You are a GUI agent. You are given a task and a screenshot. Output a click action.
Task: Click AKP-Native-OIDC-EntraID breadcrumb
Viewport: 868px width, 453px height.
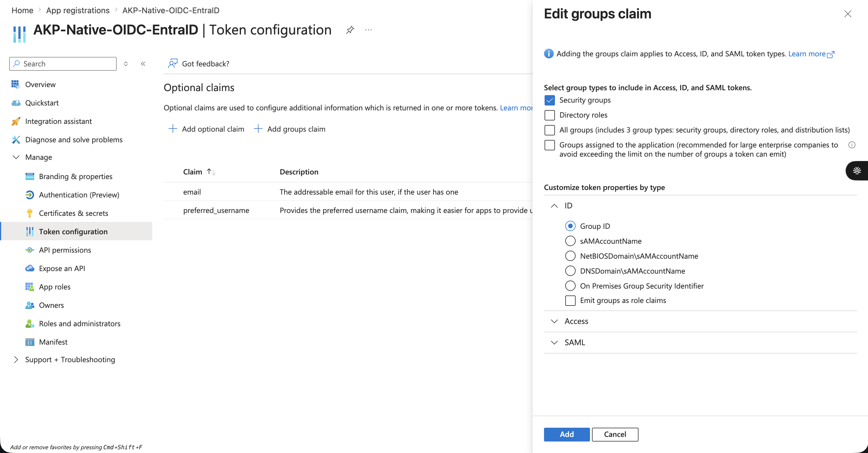pos(171,10)
